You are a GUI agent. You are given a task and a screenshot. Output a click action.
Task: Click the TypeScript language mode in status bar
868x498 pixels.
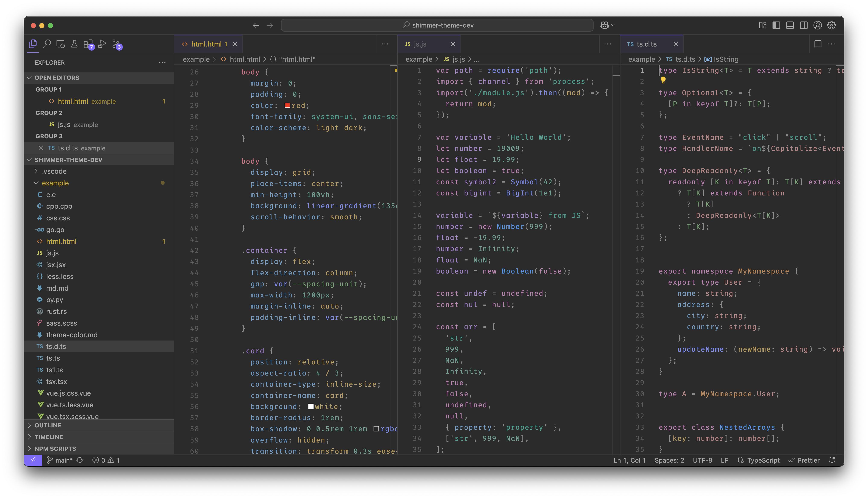pos(763,460)
